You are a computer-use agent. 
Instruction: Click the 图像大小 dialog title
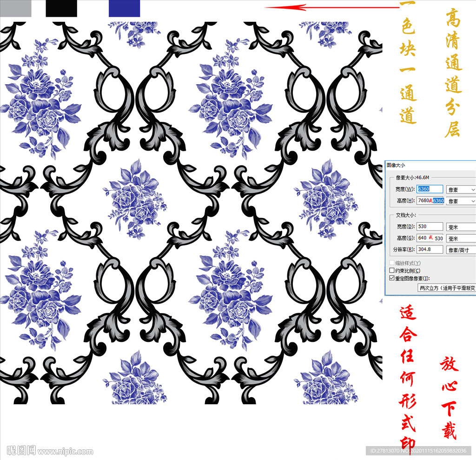tap(396, 165)
